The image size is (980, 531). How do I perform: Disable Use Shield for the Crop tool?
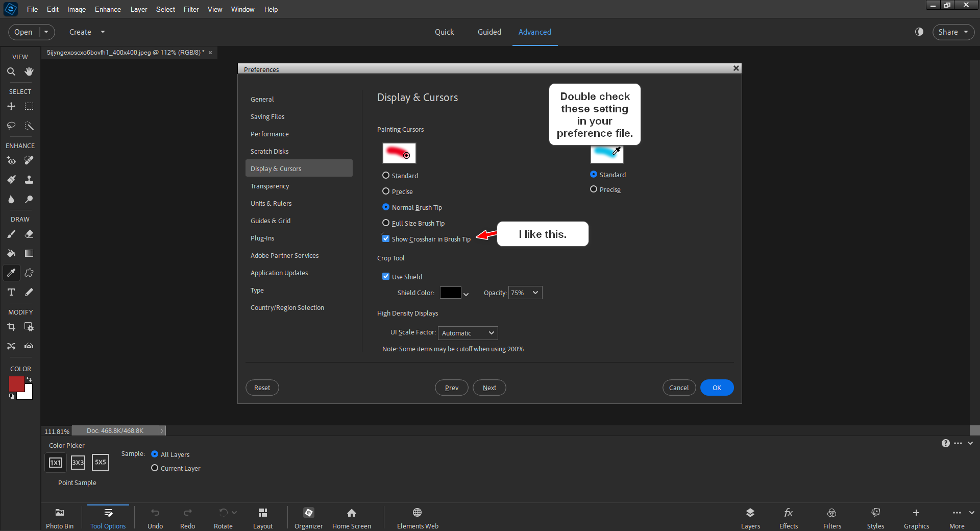(x=386, y=276)
